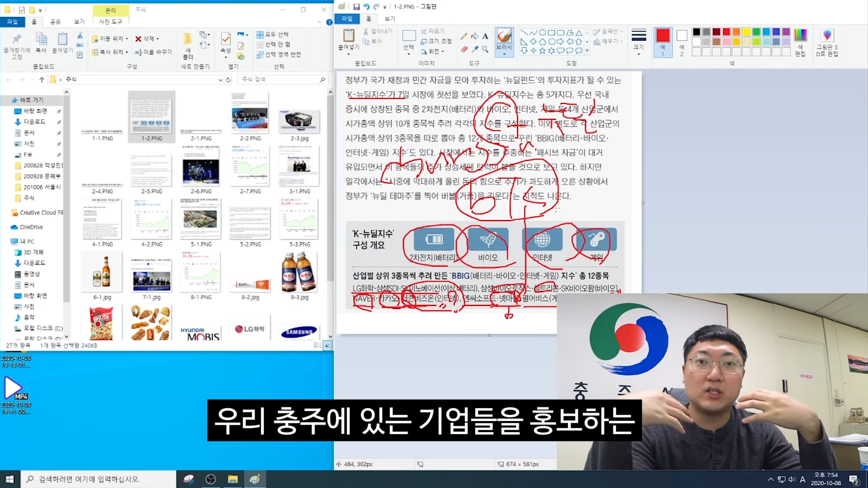Select the Color picker eyedropper tool
868x488 pixels.
coord(475,49)
